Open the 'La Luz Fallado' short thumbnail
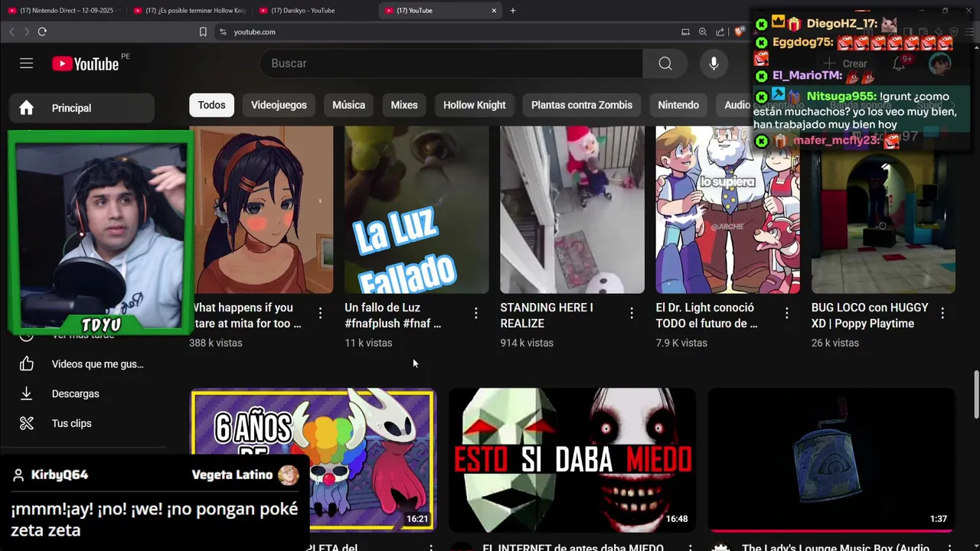Image resolution: width=980 pixels, height=551 pixels. (x=416, y=210)
